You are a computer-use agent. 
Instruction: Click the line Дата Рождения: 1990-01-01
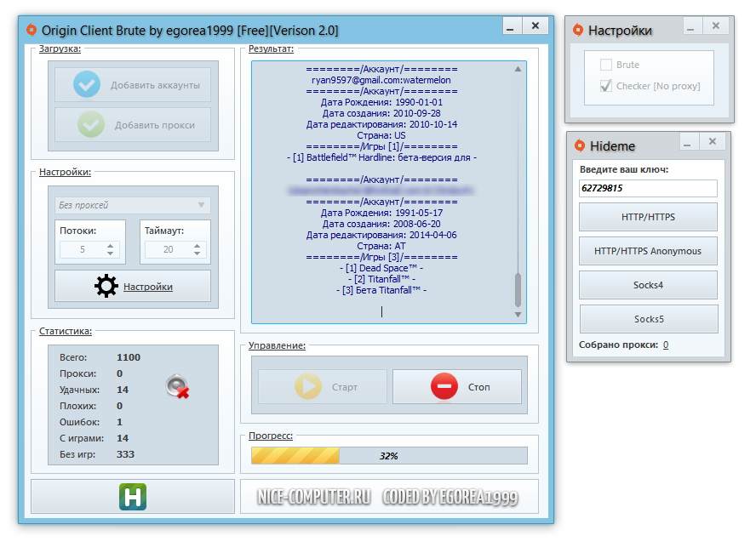coord(381,102)
